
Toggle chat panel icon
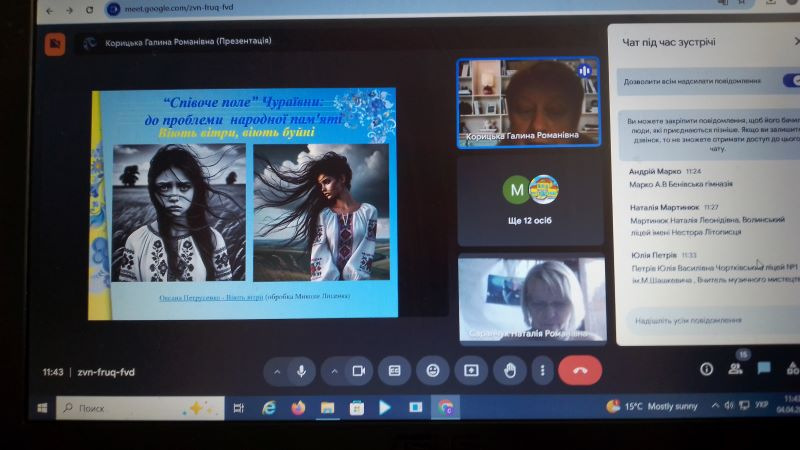764,368
